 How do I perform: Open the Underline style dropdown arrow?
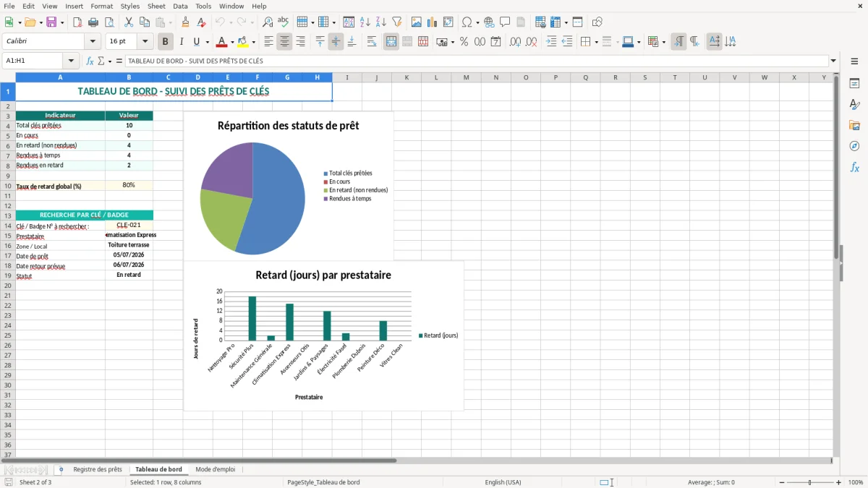(207, 42)
